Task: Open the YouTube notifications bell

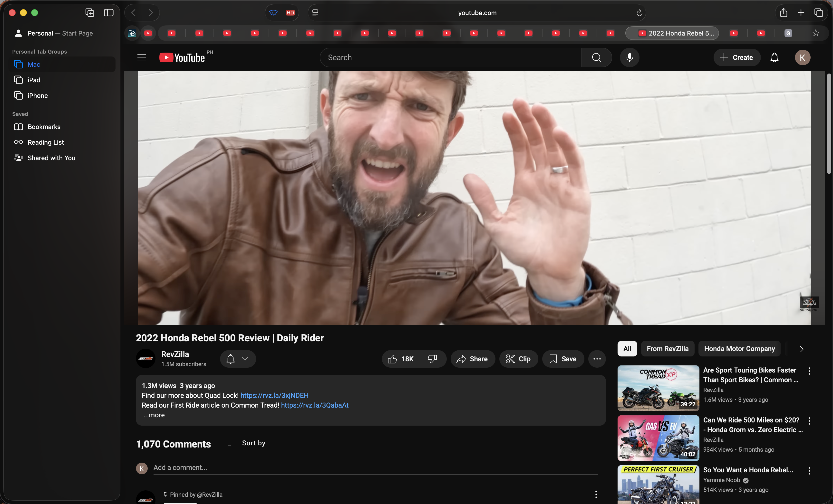Action: click(x=774, y=57)
